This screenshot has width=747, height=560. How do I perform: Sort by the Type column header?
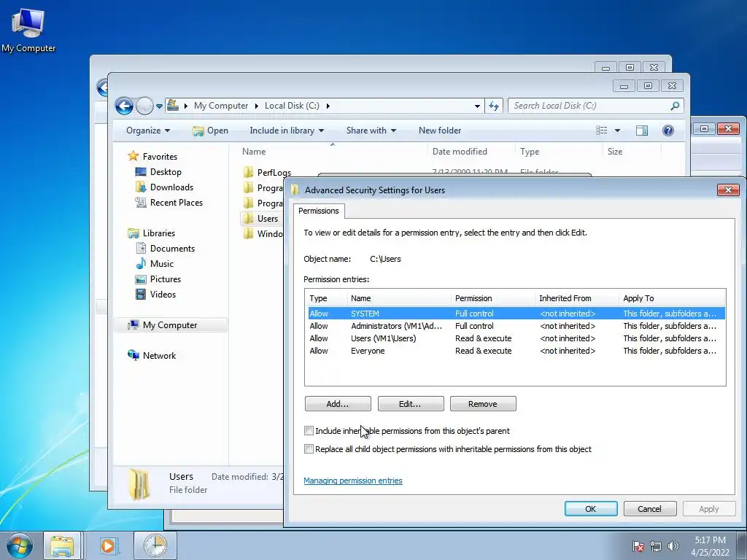click(x=558, y=152)
